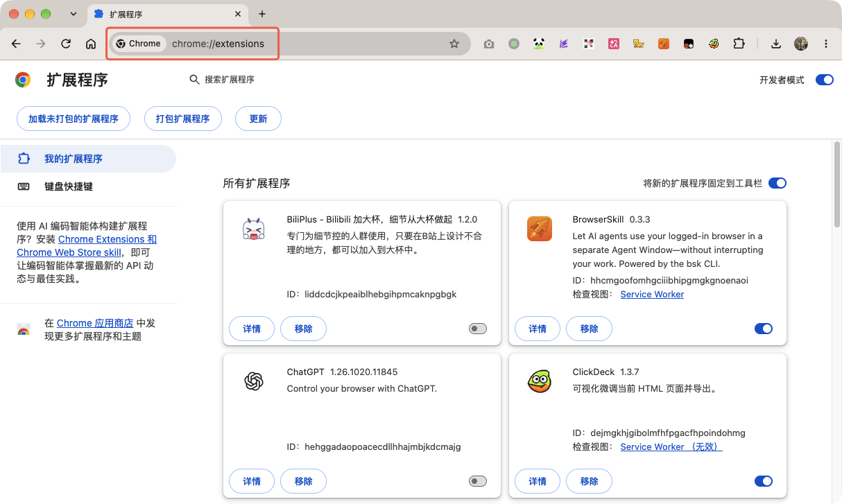
Task: Open the downloads tray icon
Action: click(776, 44)
